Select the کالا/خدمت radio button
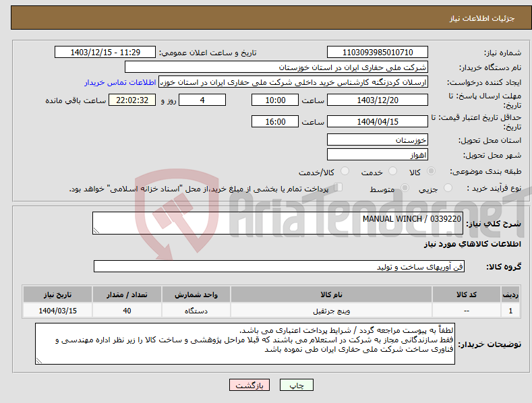Image resolution: width=532 pixels, height=403 pixels. (345, 171)
